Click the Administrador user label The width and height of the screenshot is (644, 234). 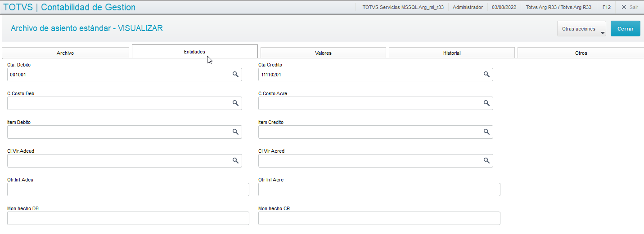coord(468,7)
